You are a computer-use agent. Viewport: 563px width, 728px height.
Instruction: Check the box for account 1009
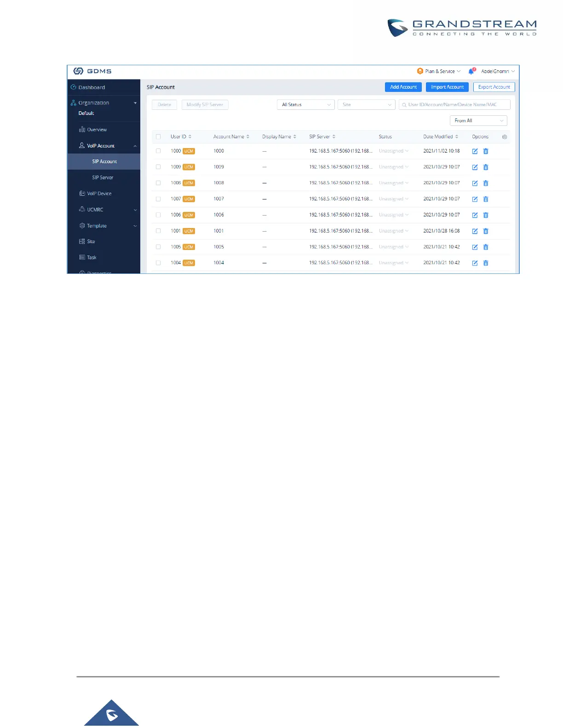click(x=158, y=167)
